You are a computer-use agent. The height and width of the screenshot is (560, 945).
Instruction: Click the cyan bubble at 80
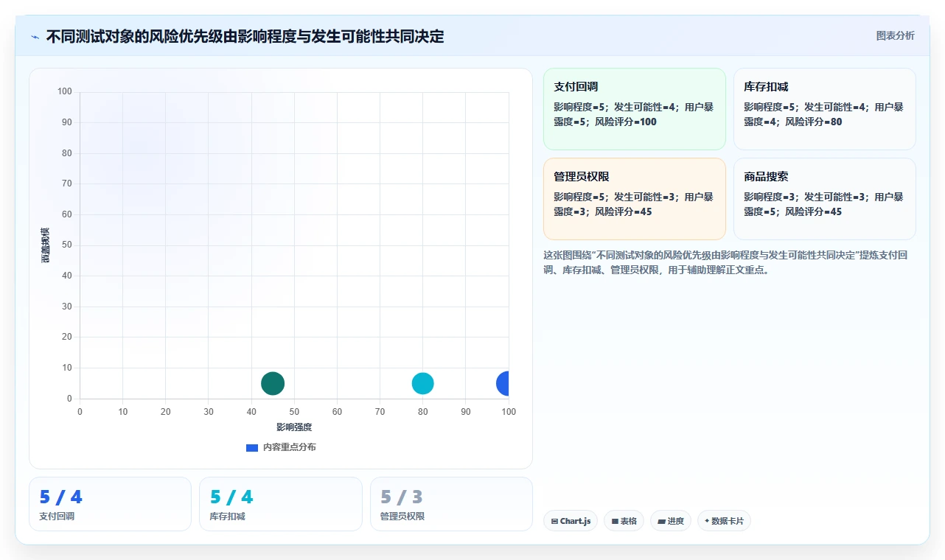(422, 383)
